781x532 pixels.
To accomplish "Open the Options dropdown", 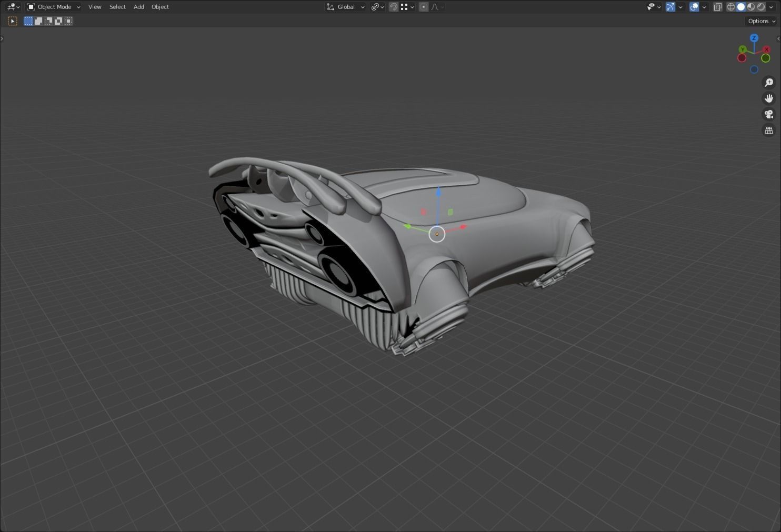I will point(761,21).
